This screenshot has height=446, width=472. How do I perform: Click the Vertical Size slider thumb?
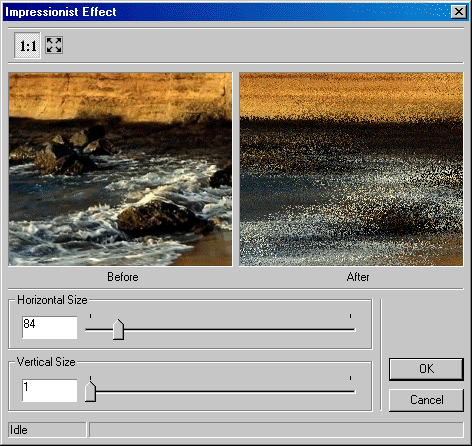point(90,391)
